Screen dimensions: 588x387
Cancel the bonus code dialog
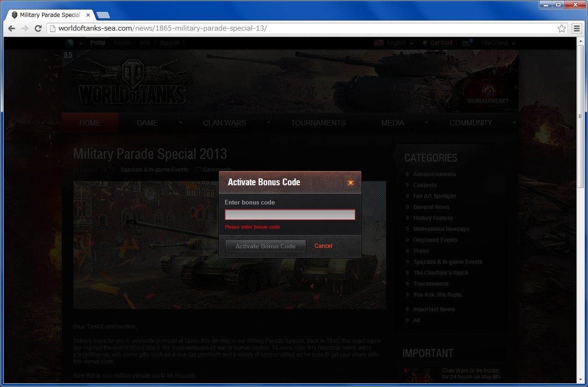point(323,246)
